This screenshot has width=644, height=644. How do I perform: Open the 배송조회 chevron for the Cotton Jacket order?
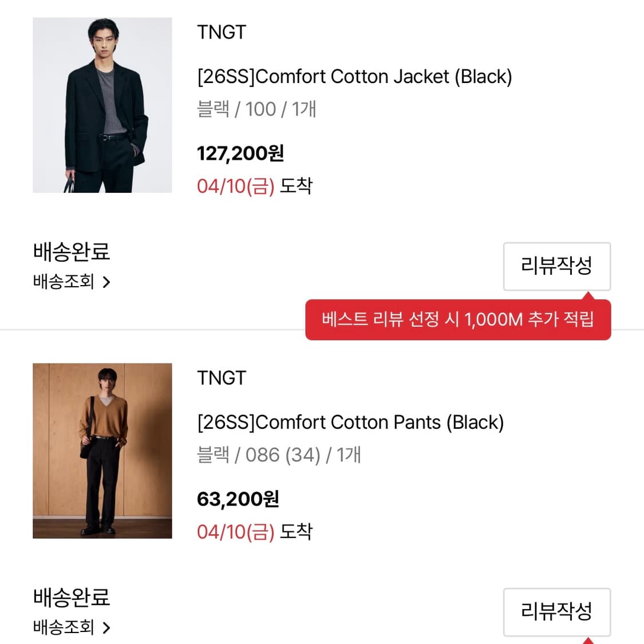106,282
